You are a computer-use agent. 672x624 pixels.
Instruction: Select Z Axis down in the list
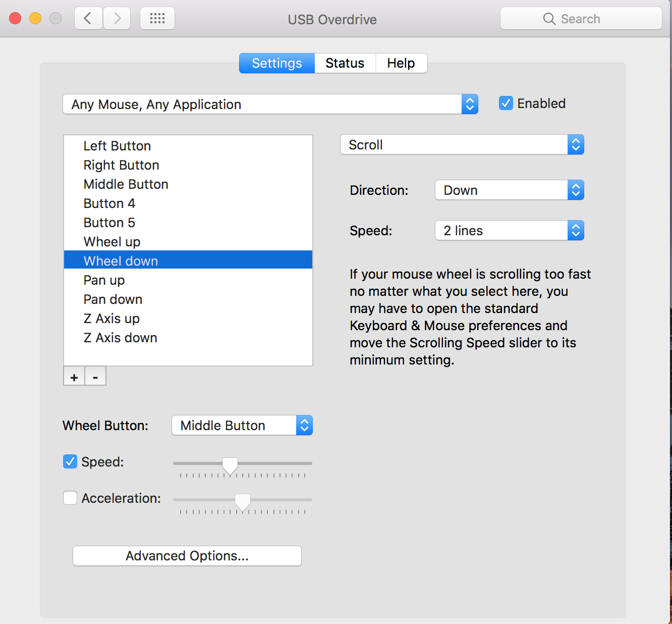pos(188,338)
